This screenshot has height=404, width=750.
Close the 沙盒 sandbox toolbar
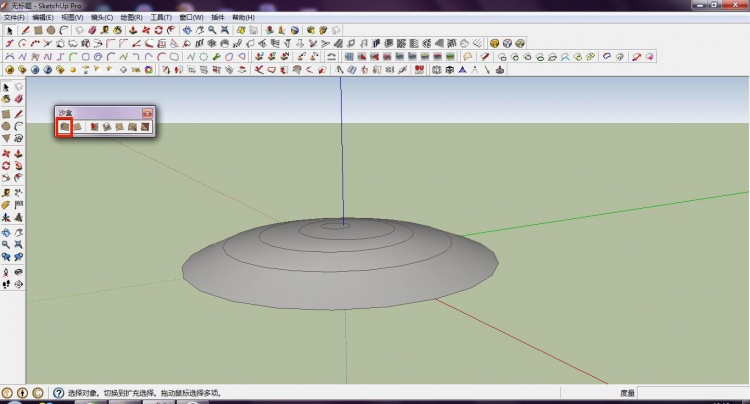pyautogui.click(x=147, y=113)
